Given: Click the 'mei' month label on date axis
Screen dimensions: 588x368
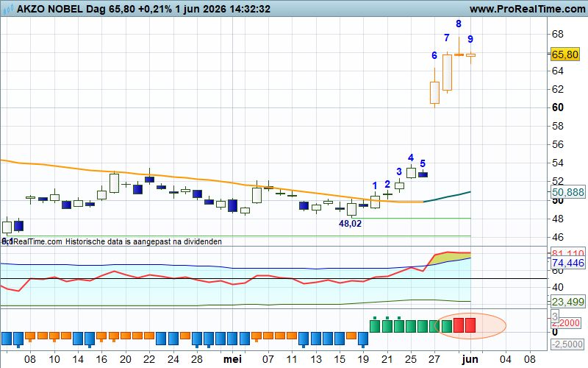Looking at the screenshot, I should point(232,359).
